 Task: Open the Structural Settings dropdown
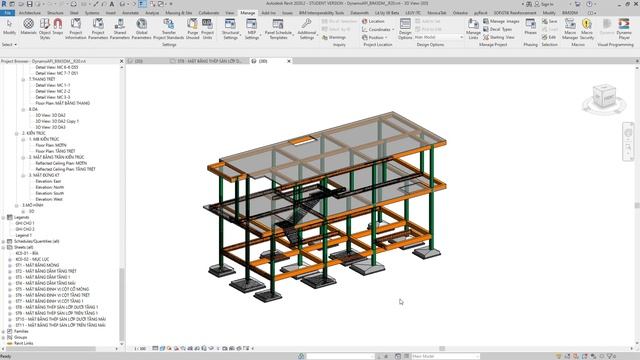(230, 29)
